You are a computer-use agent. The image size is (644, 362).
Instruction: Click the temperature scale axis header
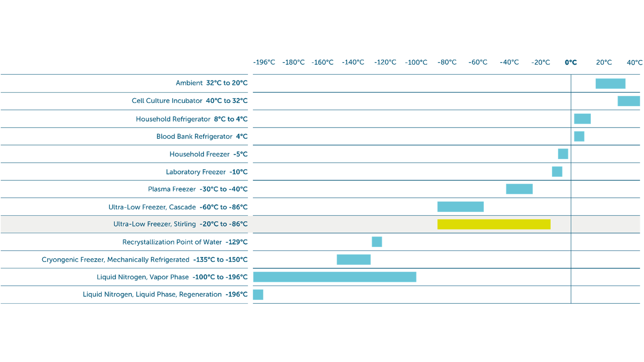point(446,64)
